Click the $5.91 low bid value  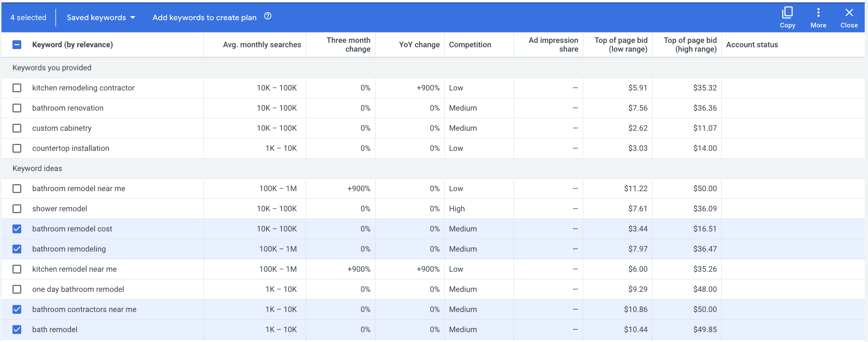pyautogui.click(x=638, y=88)
